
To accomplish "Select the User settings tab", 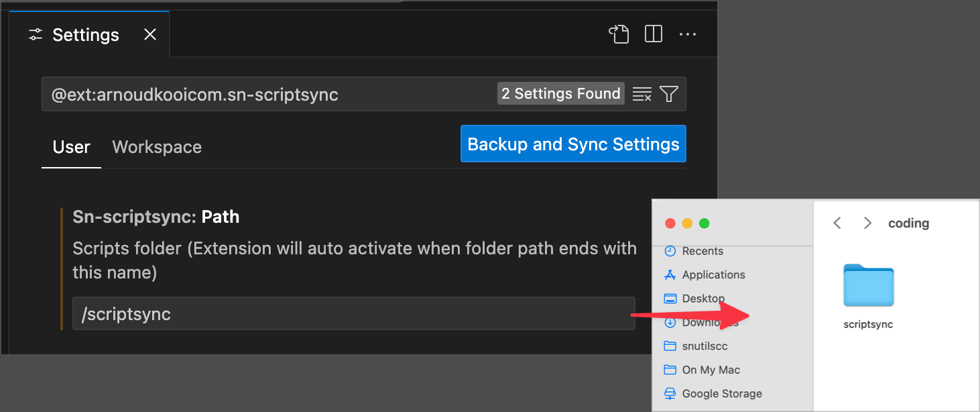I will coord(70,147).
